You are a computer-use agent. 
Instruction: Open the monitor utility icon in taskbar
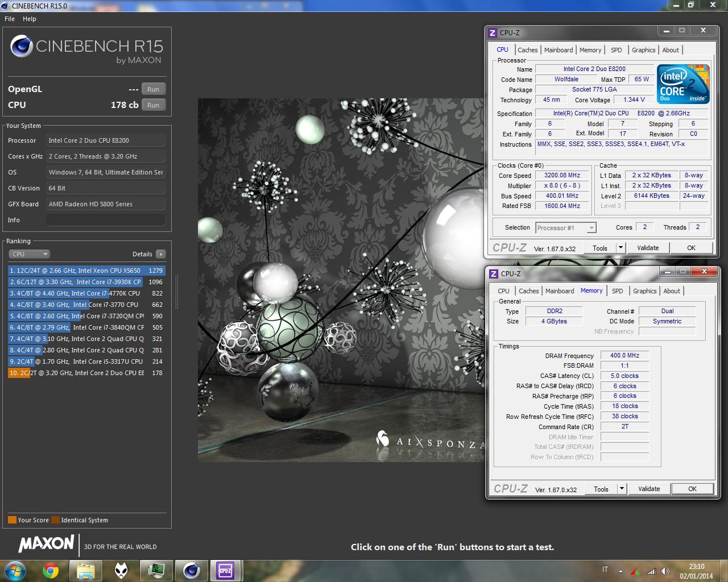click(x=156, y=571)
